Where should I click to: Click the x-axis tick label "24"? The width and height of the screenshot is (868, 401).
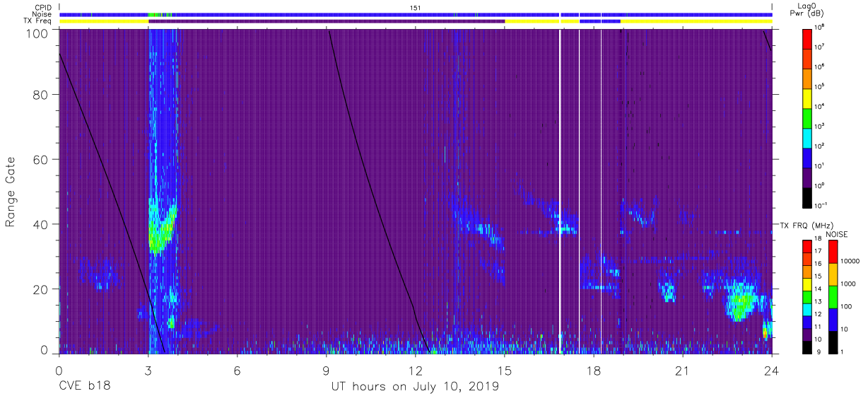[x=772, y=371]
